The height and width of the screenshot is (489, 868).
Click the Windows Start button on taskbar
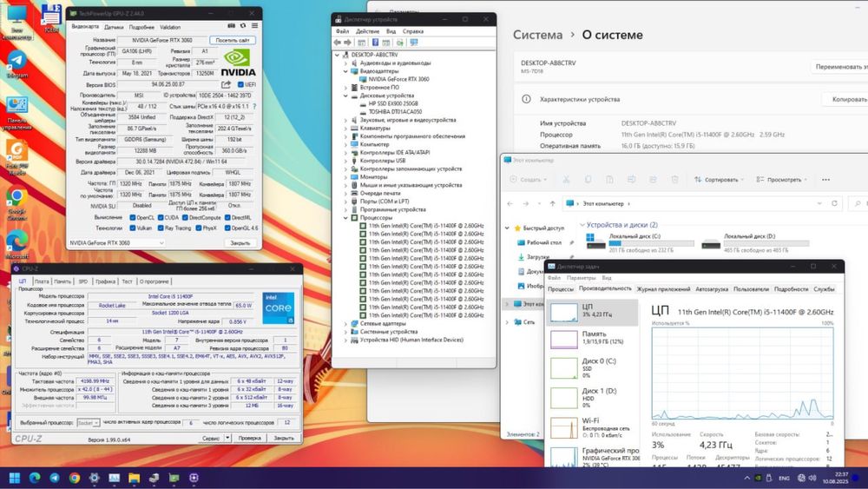coord(15,478)
